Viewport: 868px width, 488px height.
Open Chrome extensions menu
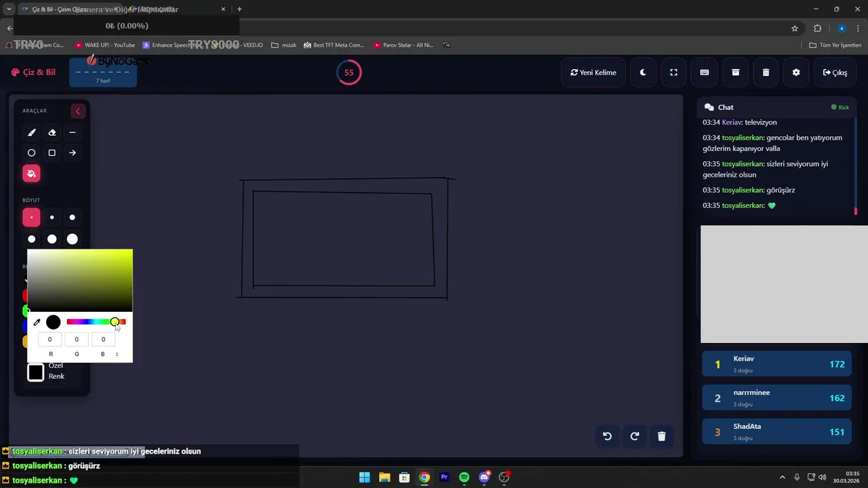817,28
